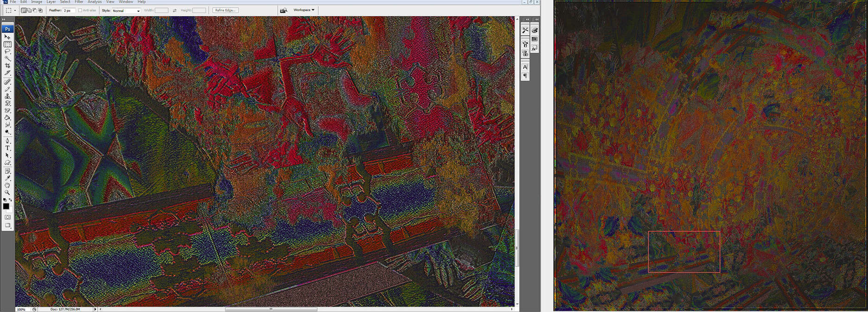This screenshot has width=868, height=312.
Task: Select the Paint Bucket tool
Action: (x=7, y=117)
